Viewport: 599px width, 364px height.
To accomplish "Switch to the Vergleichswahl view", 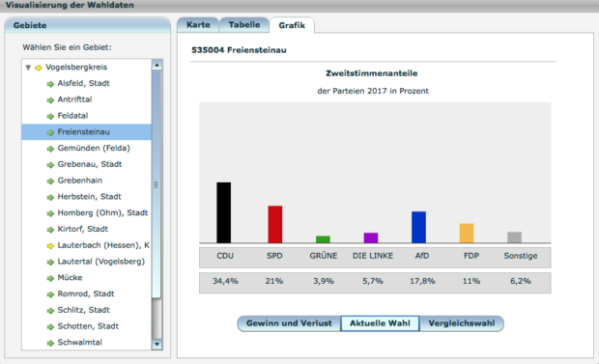I will (x=462, y=323).
